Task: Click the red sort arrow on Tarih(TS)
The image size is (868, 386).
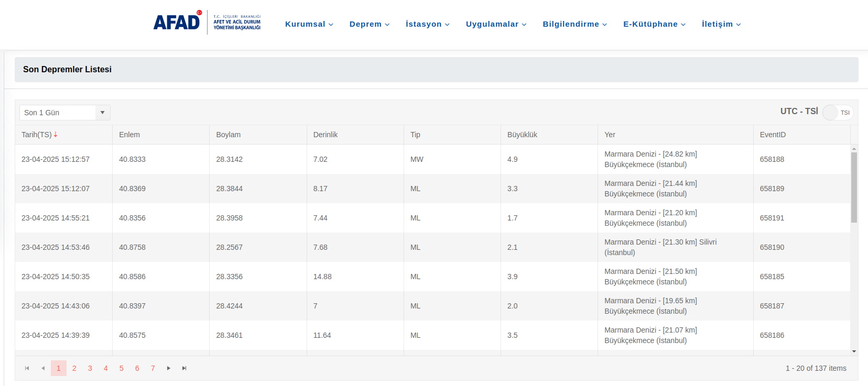Action: (x=56, y=135)
